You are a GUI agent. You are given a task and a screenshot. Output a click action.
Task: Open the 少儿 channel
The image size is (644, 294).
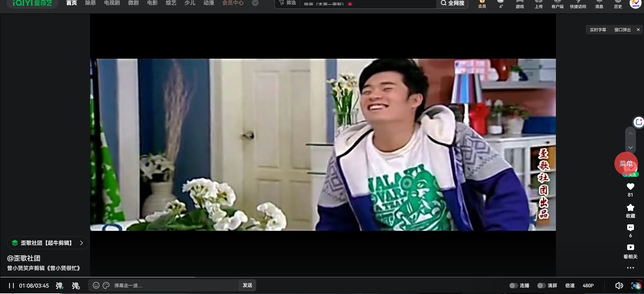[190, 3]
